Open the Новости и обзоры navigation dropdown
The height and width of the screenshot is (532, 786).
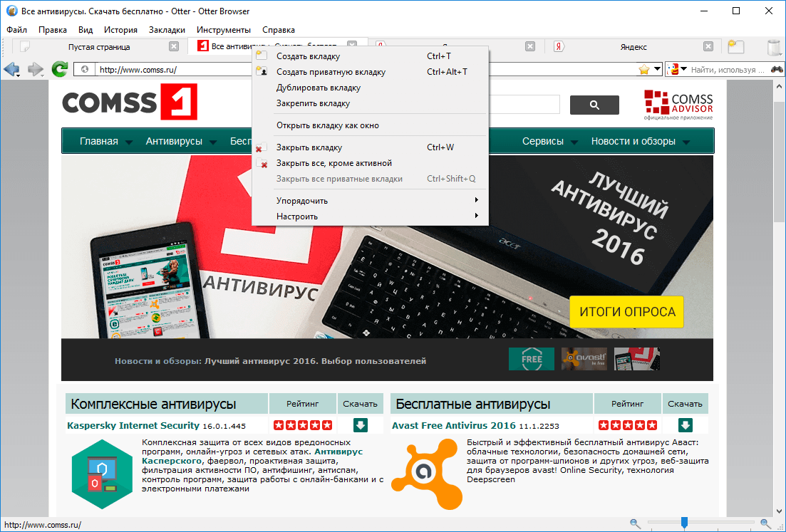pyautogui.click(x=640, y=141)
